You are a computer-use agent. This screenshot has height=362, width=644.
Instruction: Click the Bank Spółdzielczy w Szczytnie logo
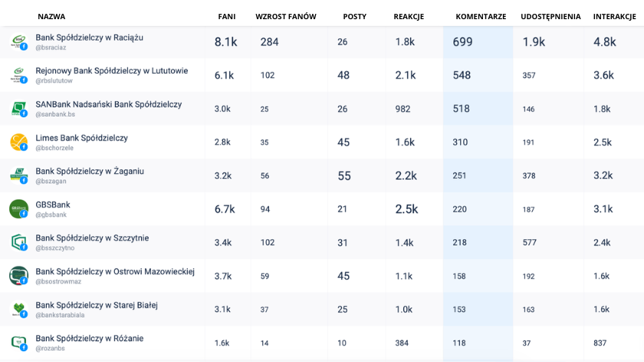(x=18, y=242)
